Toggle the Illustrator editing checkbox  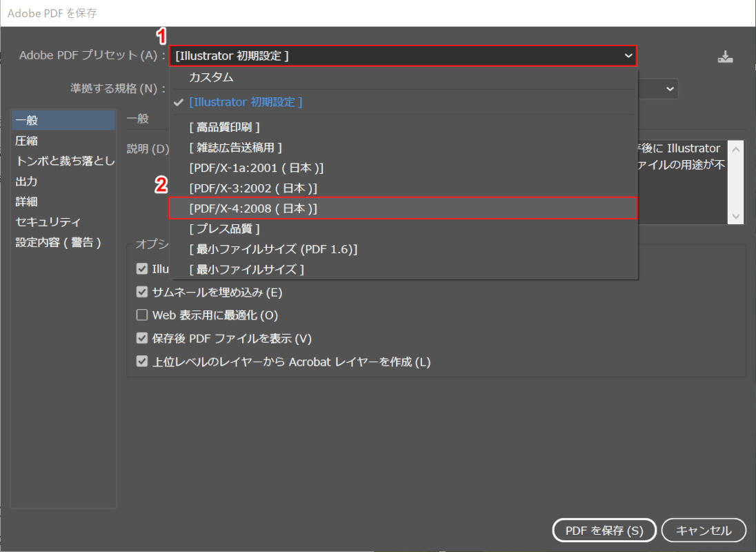point(142,268)
